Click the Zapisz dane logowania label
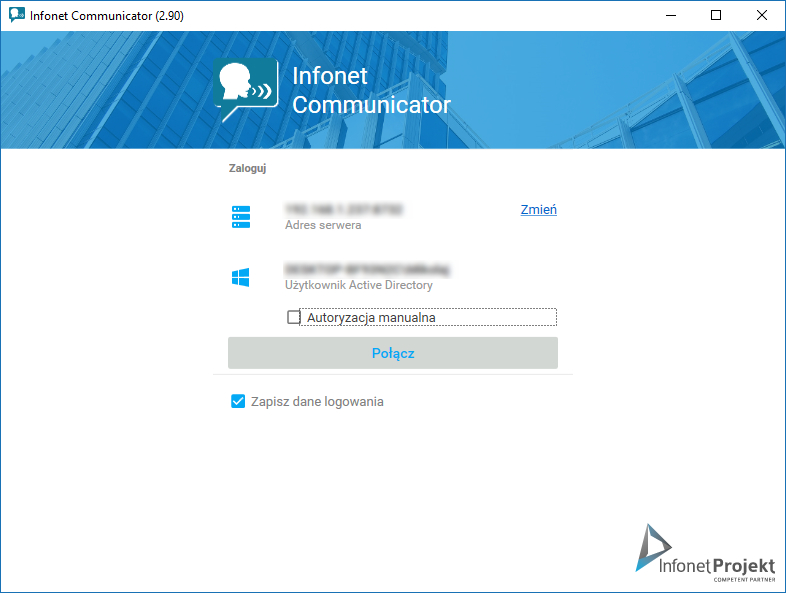Image resolution: width=786 pixels, height=593 pixels. tap(317, 402)
